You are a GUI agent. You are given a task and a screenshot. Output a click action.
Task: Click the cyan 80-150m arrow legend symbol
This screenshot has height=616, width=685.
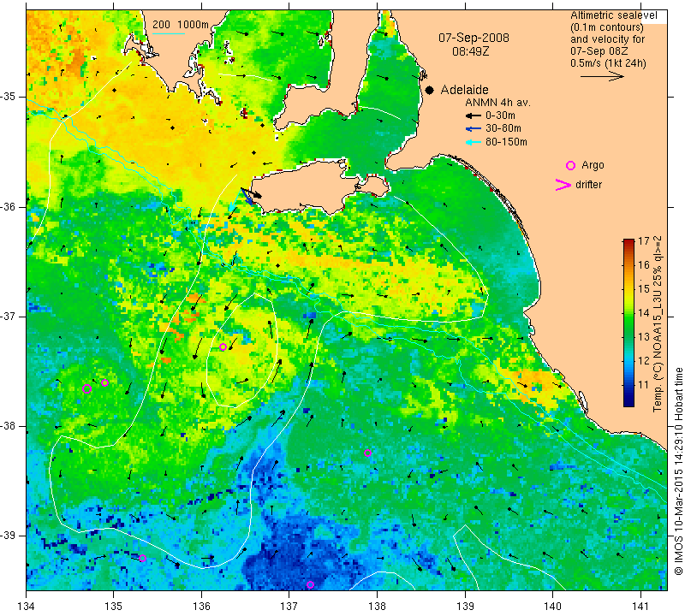(474, 142)
